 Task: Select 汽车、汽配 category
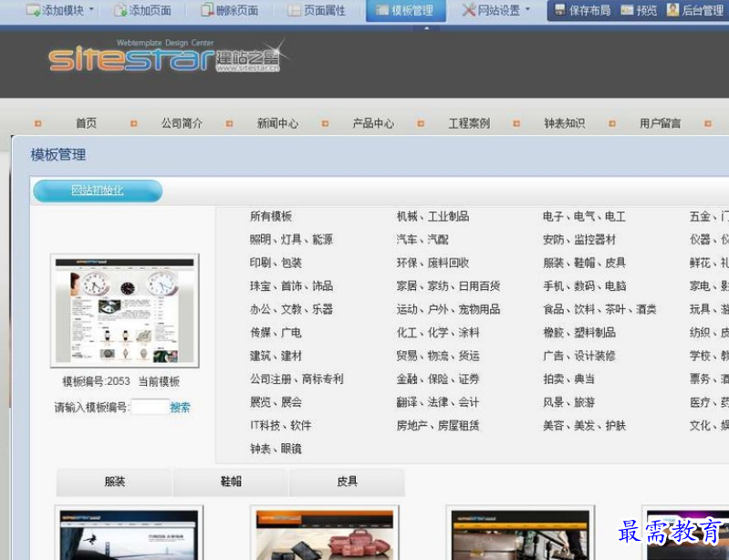tap(422, 239)
